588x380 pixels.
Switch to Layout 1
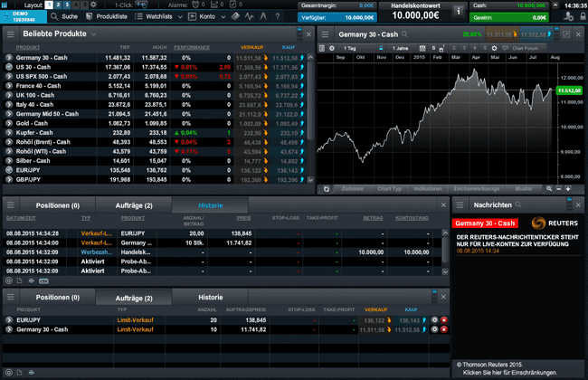(49, 5)
